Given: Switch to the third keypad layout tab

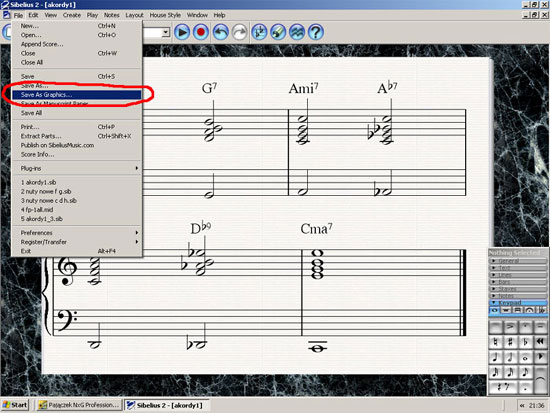Looking at the screenshot, I should pyautogui.click(x=518, y=310).
